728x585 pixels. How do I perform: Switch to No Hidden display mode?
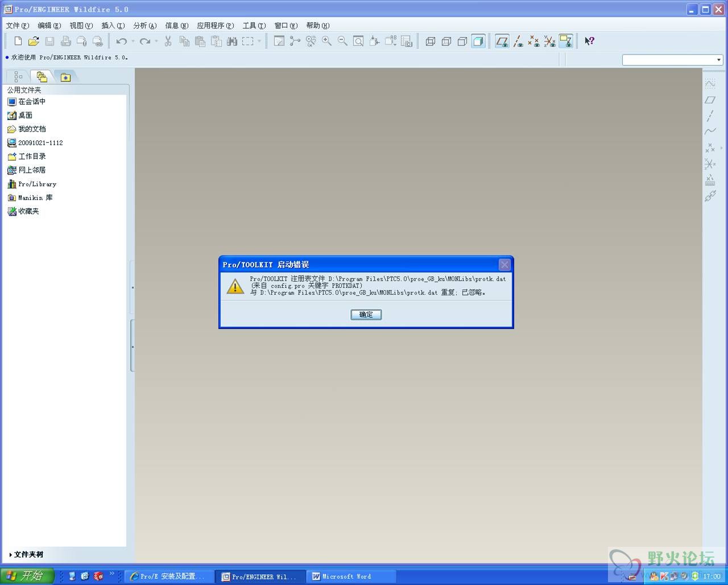[x=462, y=41]
